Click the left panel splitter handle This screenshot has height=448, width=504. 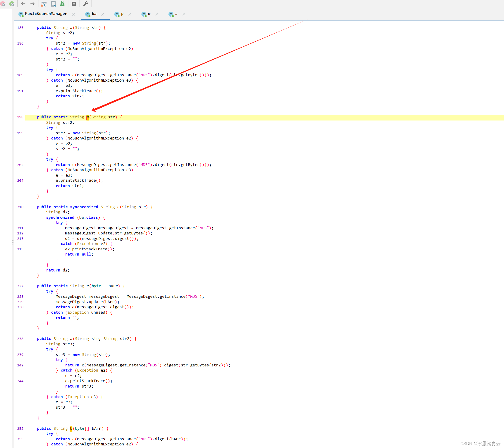(x=13, y=242)
